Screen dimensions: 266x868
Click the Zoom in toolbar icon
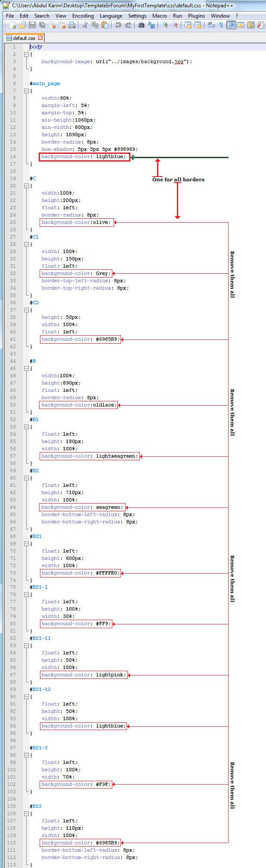pos(164,25)
